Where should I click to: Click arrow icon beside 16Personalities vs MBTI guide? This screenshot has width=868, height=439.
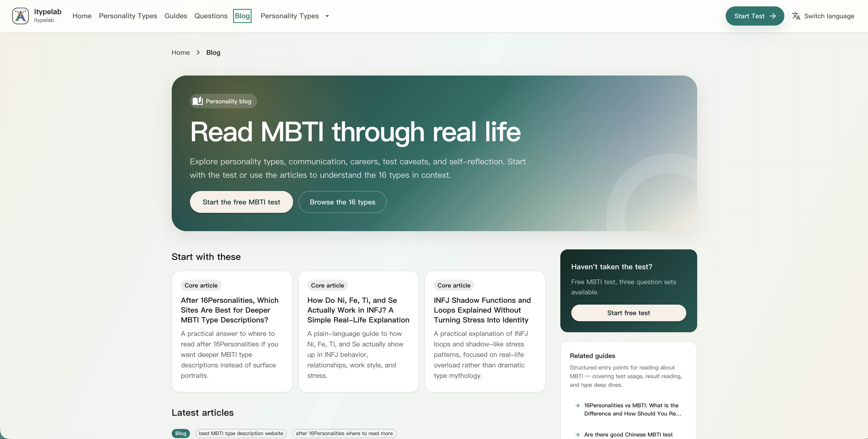point(577,406)
